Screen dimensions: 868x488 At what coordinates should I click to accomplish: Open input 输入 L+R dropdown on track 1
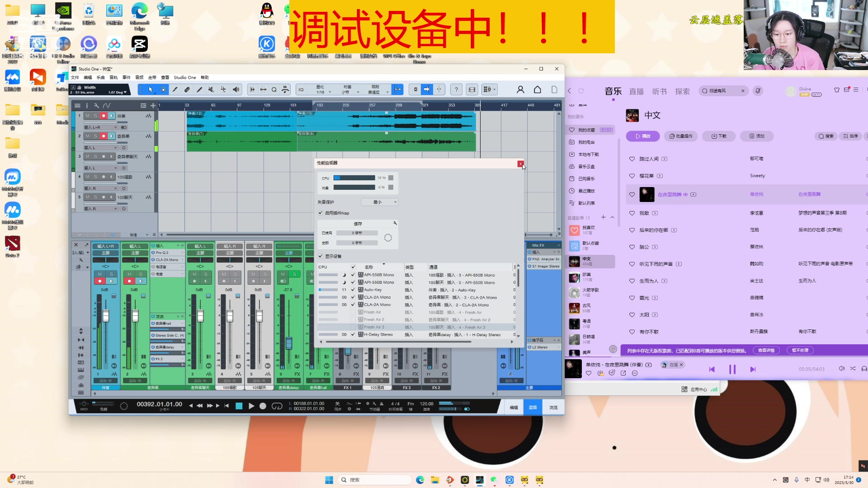coord(100,127)
